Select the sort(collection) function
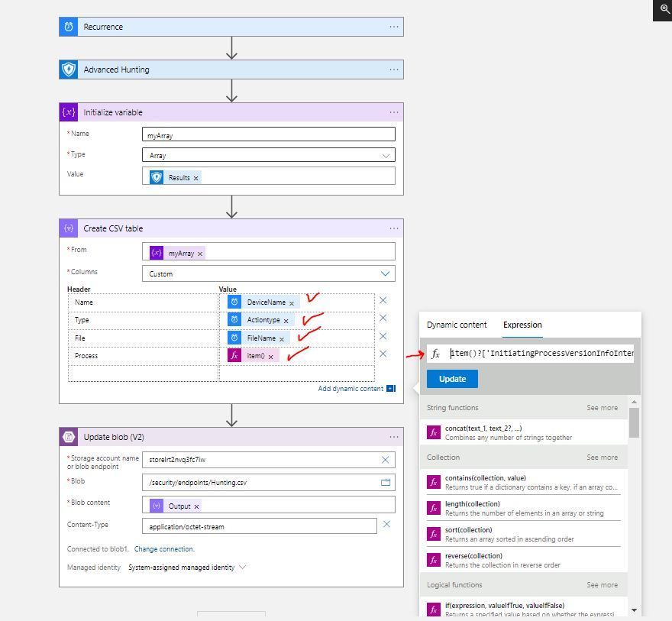 (524, 535)
